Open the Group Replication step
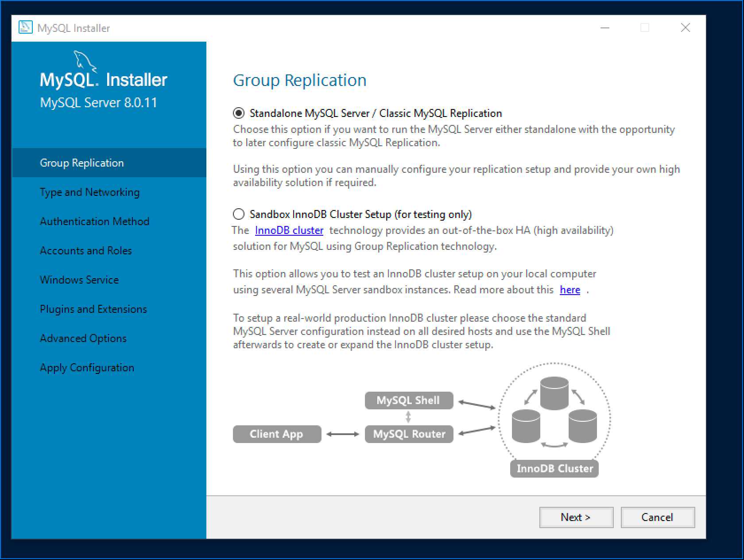This screenshot has width=744, height=560. coord(82,163)
